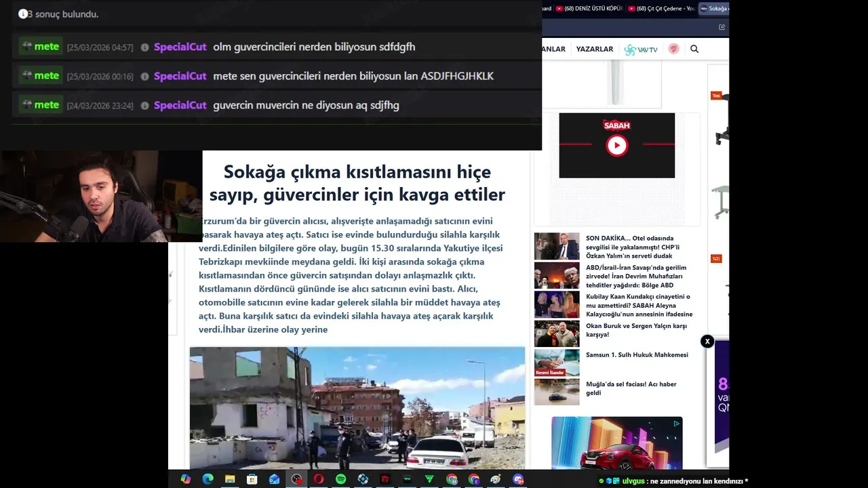Click timestamp [25/03/2026 04:57]

pyautogui.click(x=100, y=47)
